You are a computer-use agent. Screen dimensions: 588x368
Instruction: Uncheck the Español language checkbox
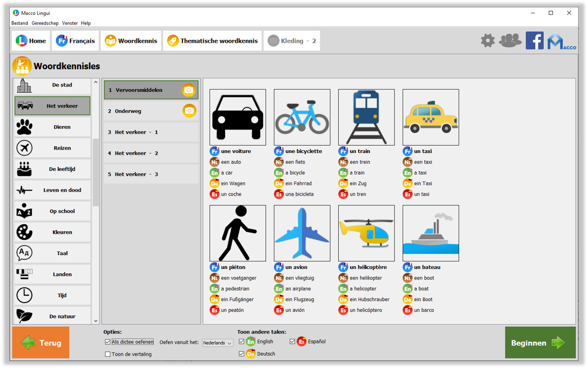293,341
